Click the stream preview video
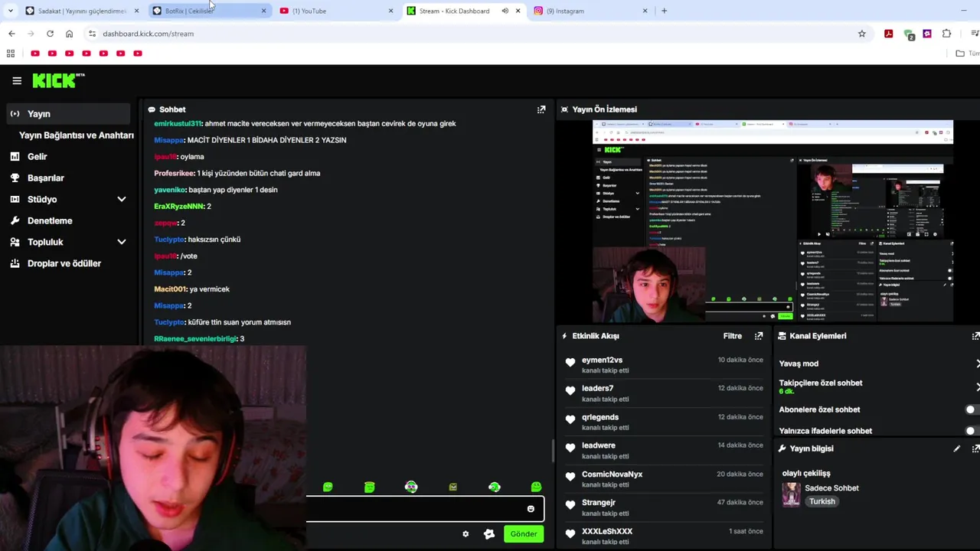 pyautogui.click(x=773, y=221)
